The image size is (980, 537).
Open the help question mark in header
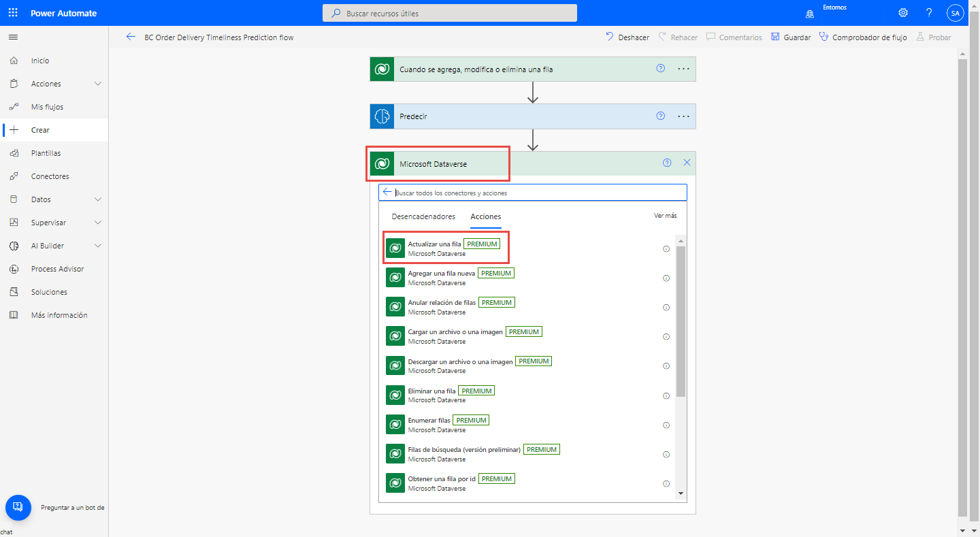[x=929, y=13]
